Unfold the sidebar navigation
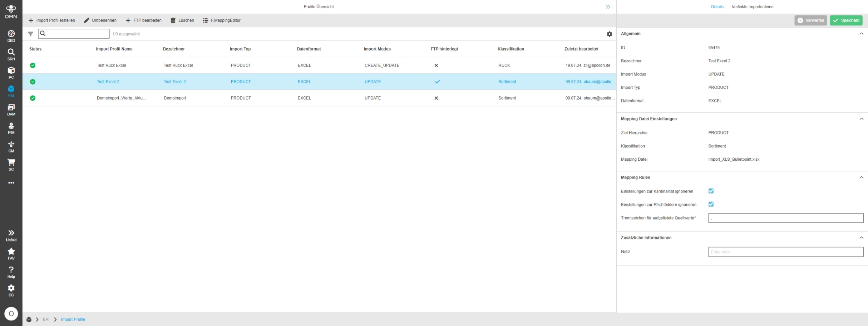This screenshot has height=326, width=868. point(11,235)
